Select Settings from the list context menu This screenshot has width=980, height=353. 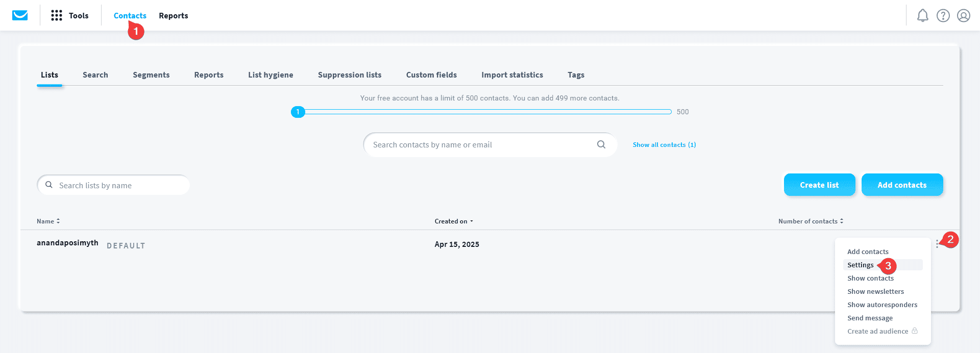(x=861, y=265)
